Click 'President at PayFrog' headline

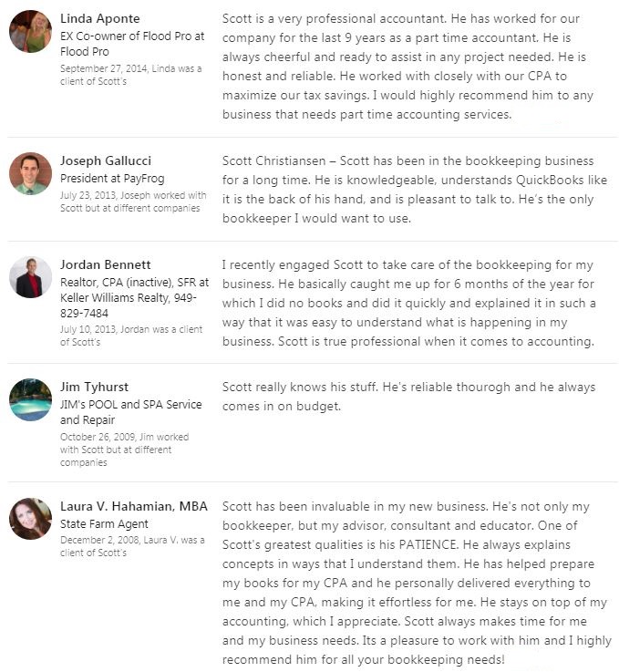pyautogui.click(x=112, y=179)
